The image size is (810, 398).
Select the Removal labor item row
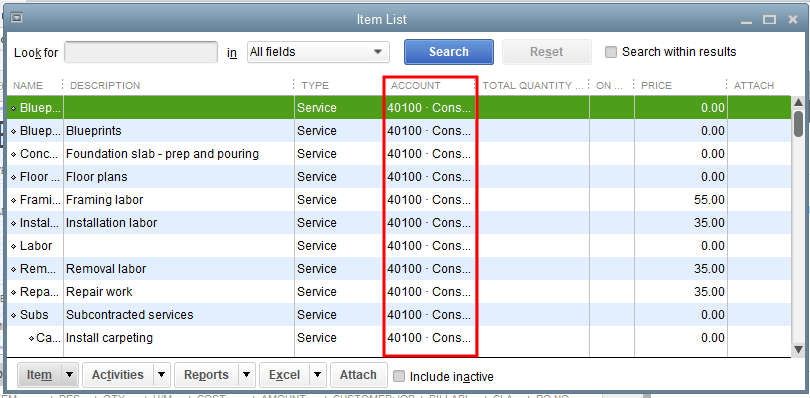click(399, 269)
